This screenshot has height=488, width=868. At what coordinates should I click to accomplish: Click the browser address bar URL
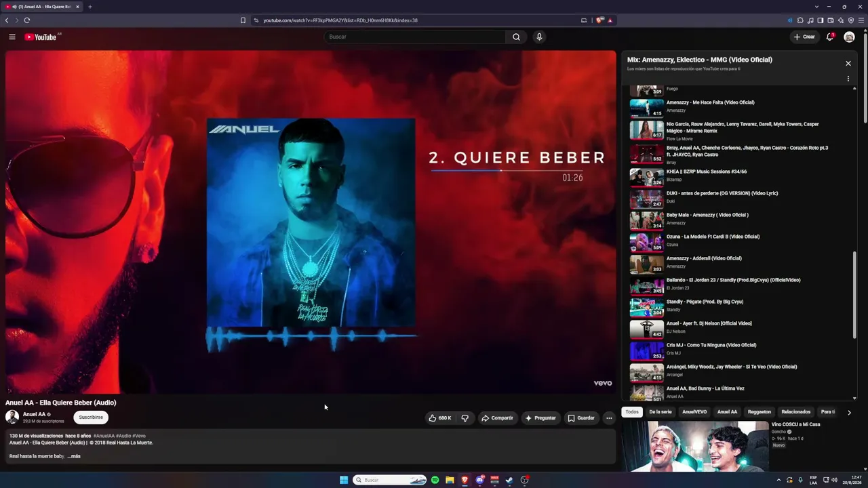[x=340, y=20]
